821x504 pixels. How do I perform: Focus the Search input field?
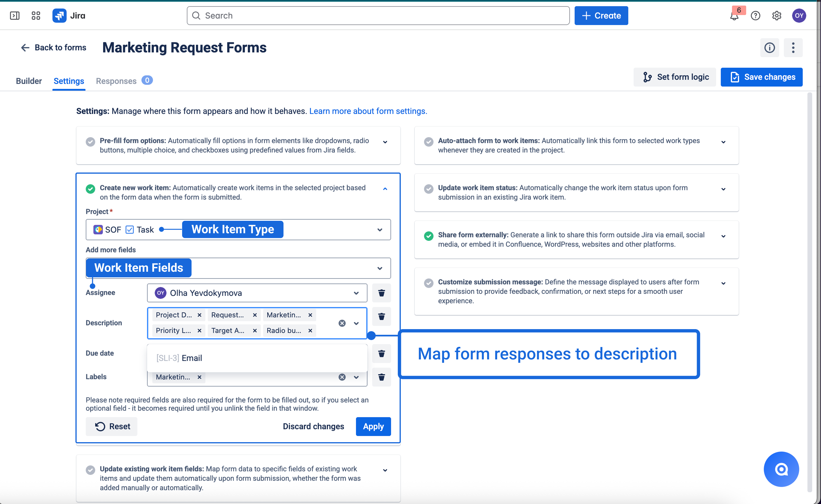tap(378, 16)
